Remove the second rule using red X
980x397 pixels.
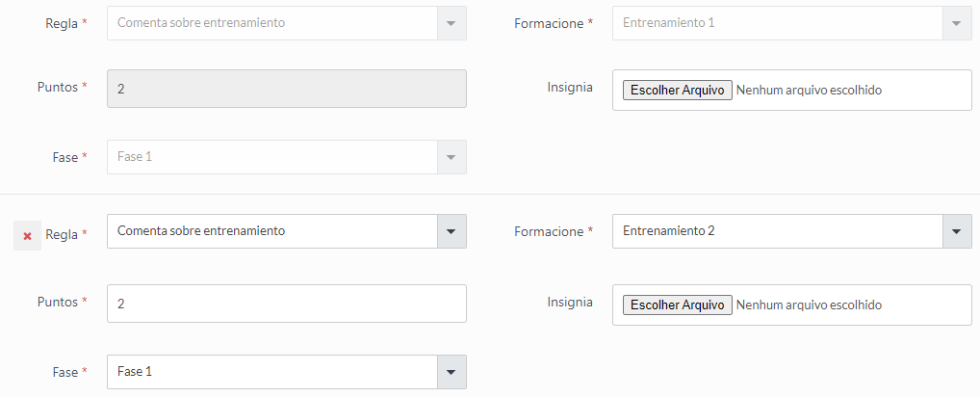pyautogui.click(x=27, y=236)
